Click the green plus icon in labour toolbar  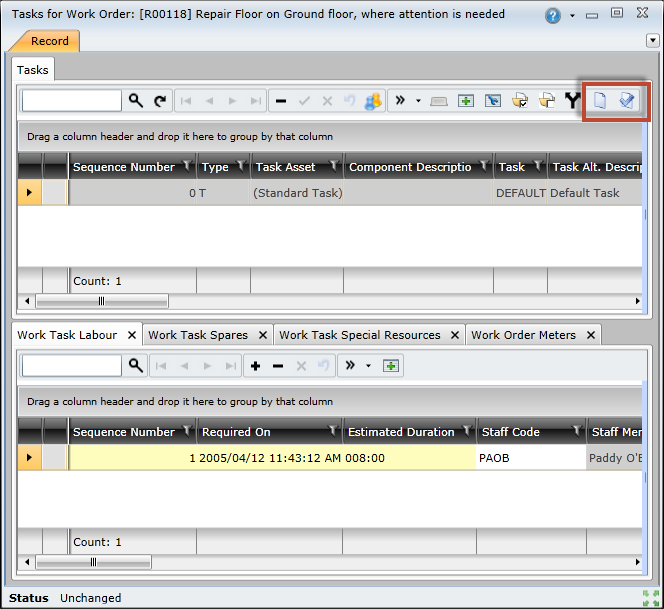pos(392,366)
